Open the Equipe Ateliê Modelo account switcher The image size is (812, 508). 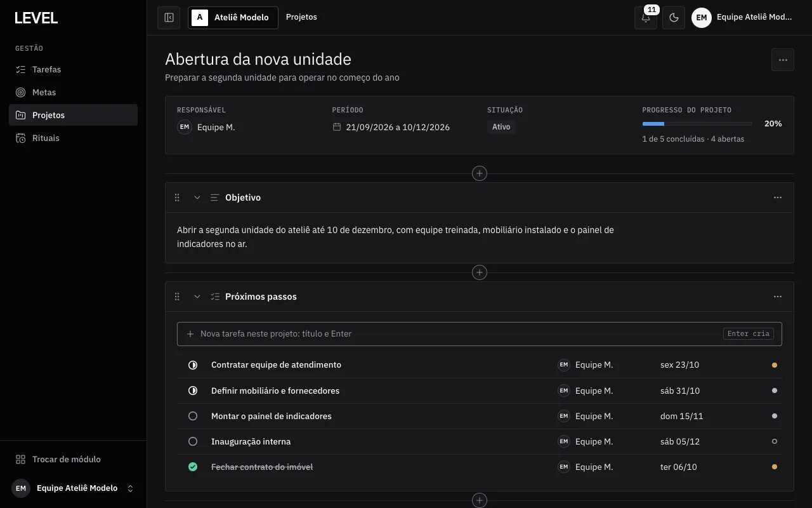74,488
